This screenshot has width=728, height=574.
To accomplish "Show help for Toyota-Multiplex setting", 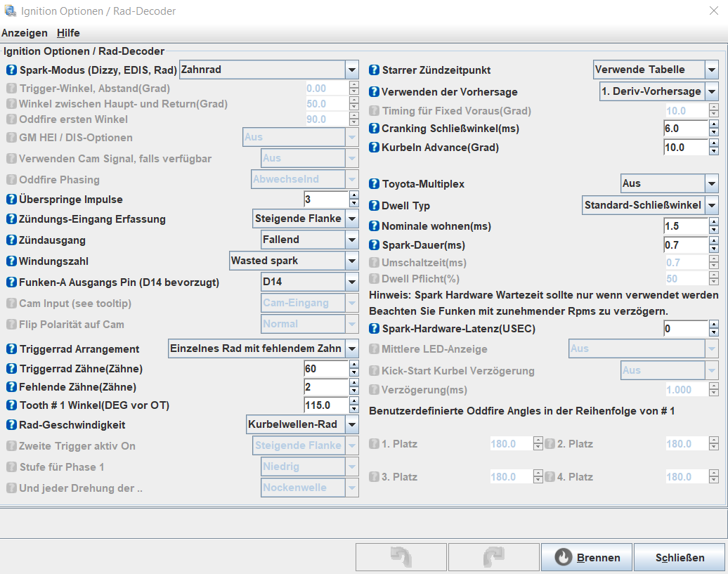I will pos(374,184).
